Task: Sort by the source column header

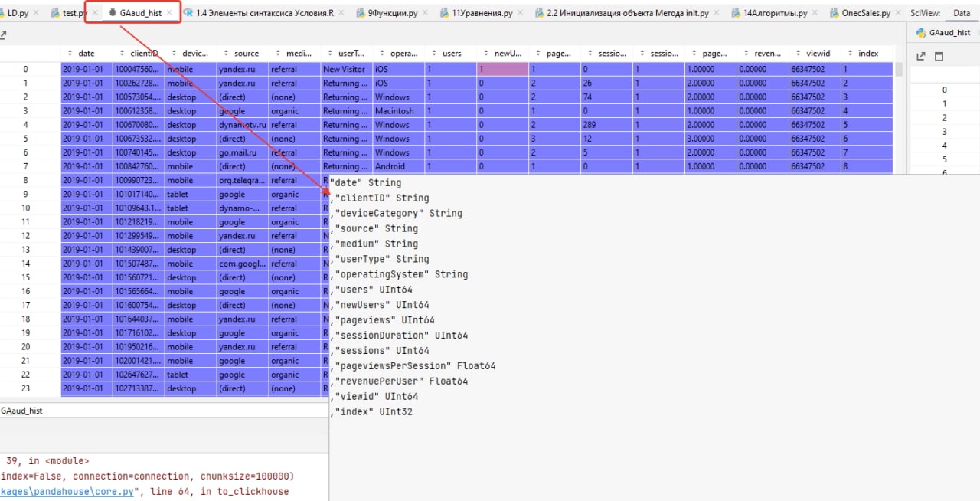Action: tap(243, 54)
